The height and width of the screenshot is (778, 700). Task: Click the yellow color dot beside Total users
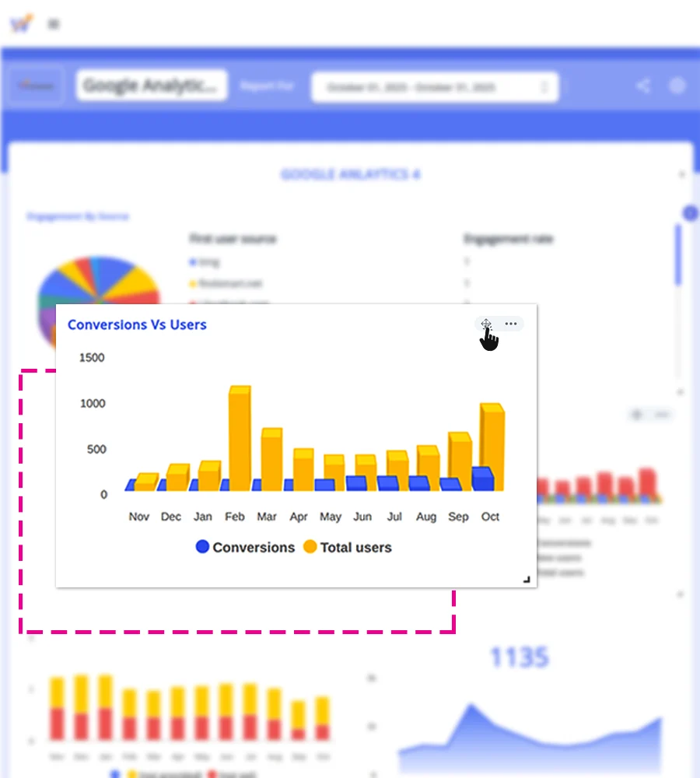point(310,547)
